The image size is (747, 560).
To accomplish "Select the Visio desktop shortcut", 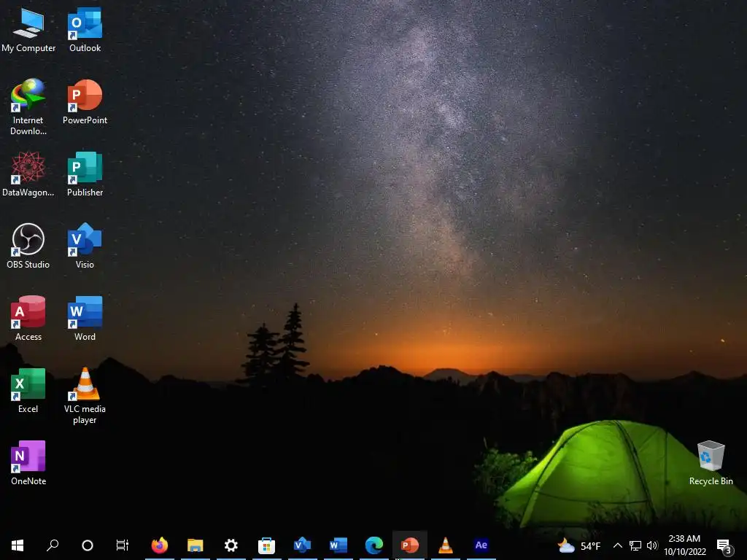I will click(85, 246).
